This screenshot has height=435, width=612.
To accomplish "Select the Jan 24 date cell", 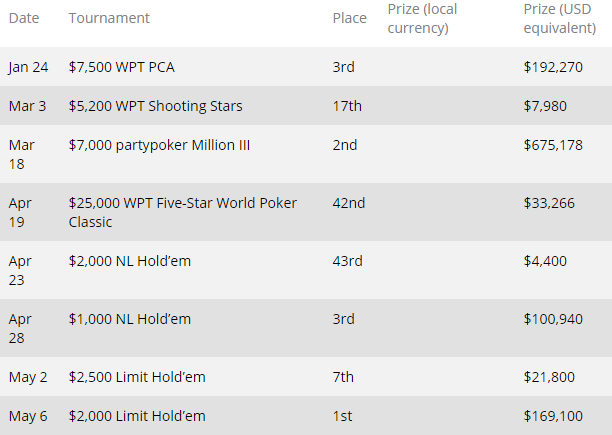I will tap(28, 67).
